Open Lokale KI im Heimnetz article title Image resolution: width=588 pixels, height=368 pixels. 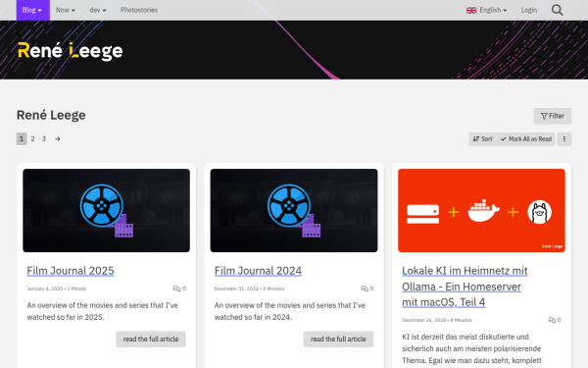tap(465, 287)
